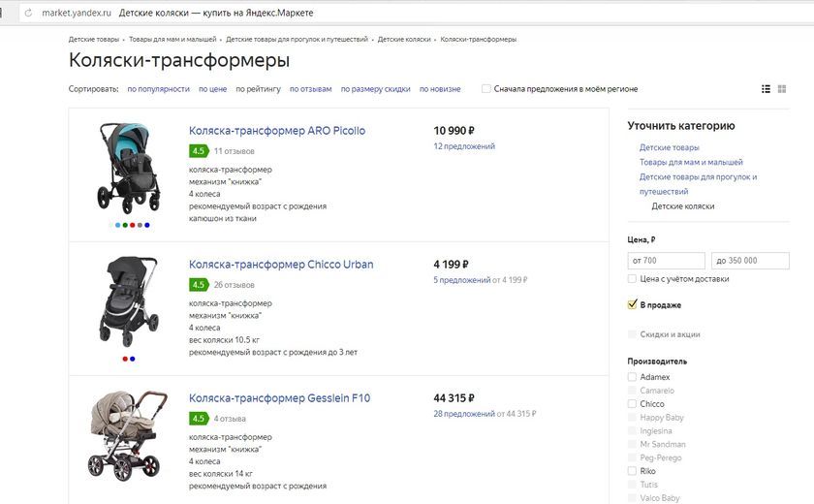Select sidebar category "Детские коляски"
The width and height of the screenshot is (814, 504).
coord(682,206)
